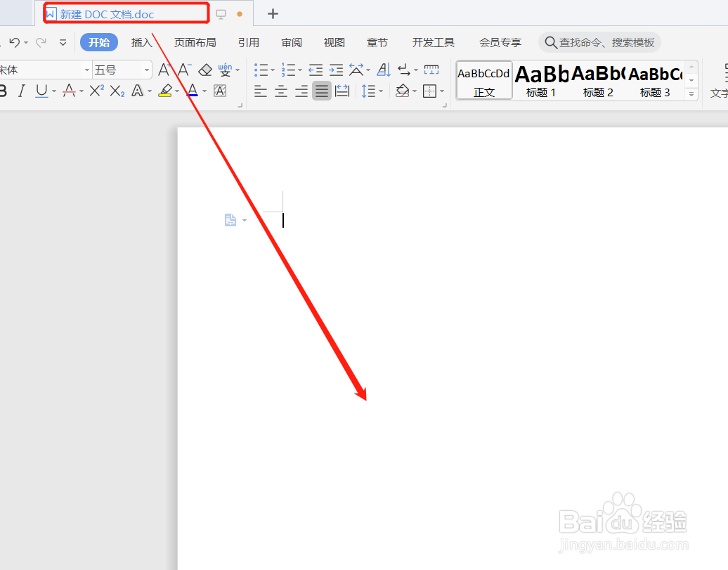Open the font color dropdown arrow
This screenshot has width=728, height=570.
tap(204, 91)
